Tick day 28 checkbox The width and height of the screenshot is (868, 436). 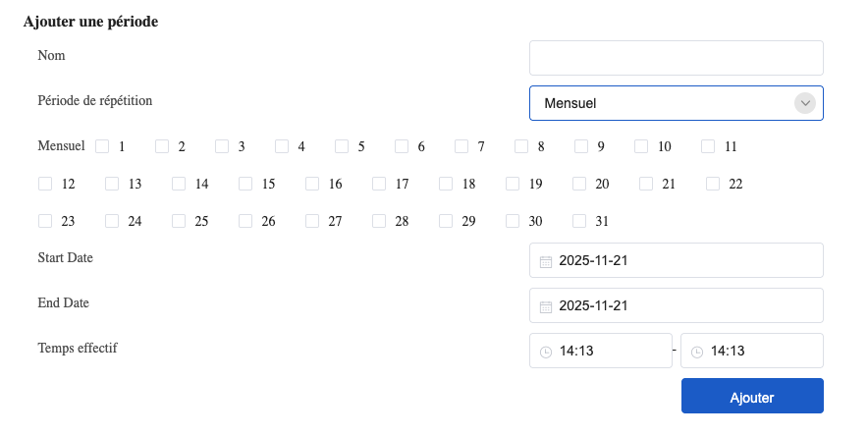tap(379, 221)
